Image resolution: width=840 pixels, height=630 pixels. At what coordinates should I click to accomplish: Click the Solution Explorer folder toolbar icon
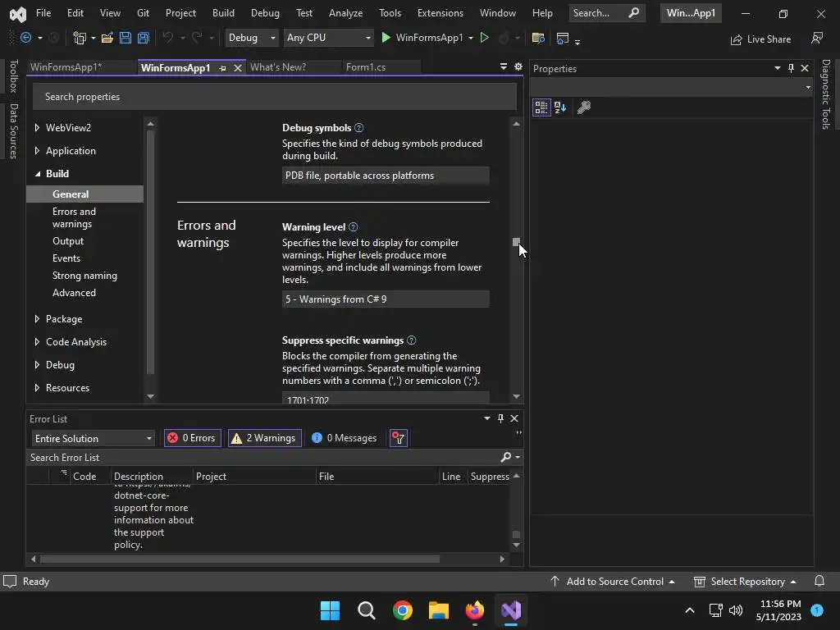(x=538, y=38)
